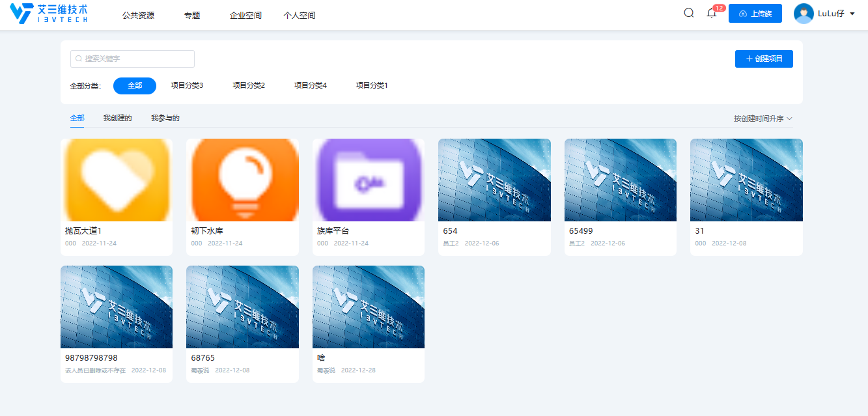The image size is (868, 416).
Task: Open the 族库平台 purple folder icon
Action: coord(368,180)
